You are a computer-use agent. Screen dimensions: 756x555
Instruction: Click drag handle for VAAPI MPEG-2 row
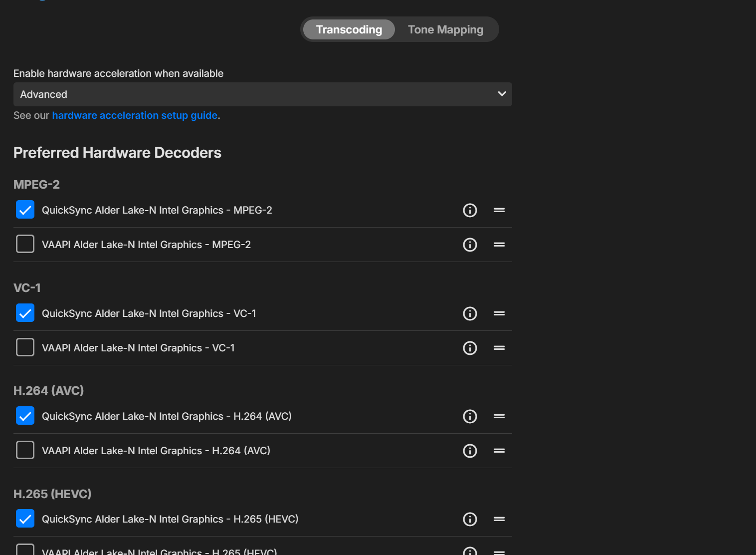[499, 245]
